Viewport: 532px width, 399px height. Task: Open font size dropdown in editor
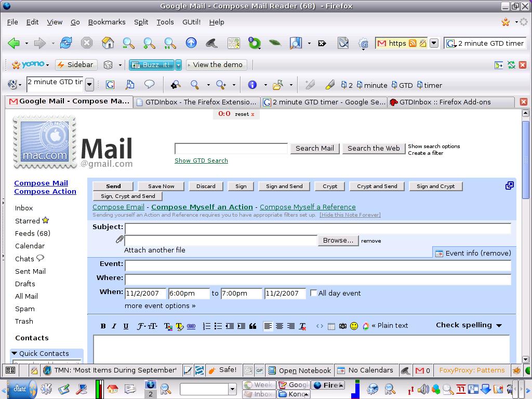152,326
